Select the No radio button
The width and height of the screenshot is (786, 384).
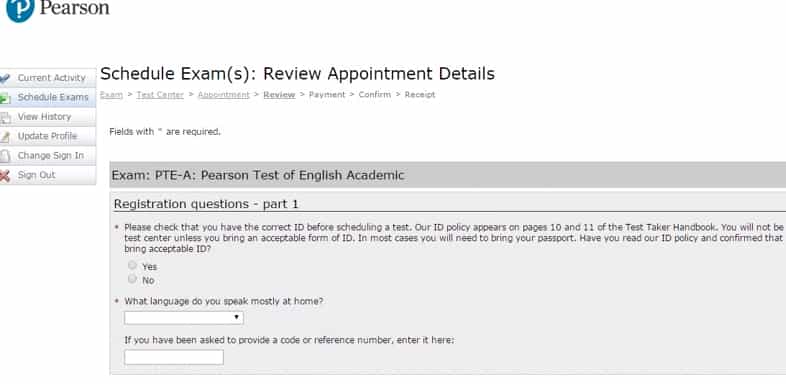click(x=132, y=279)
